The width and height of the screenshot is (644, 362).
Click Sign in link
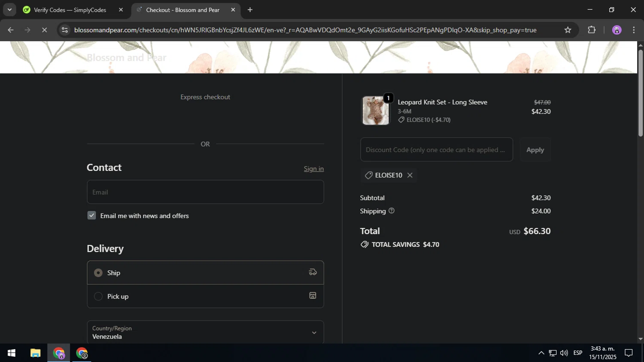pyautogui.click(x=314, y=169)
